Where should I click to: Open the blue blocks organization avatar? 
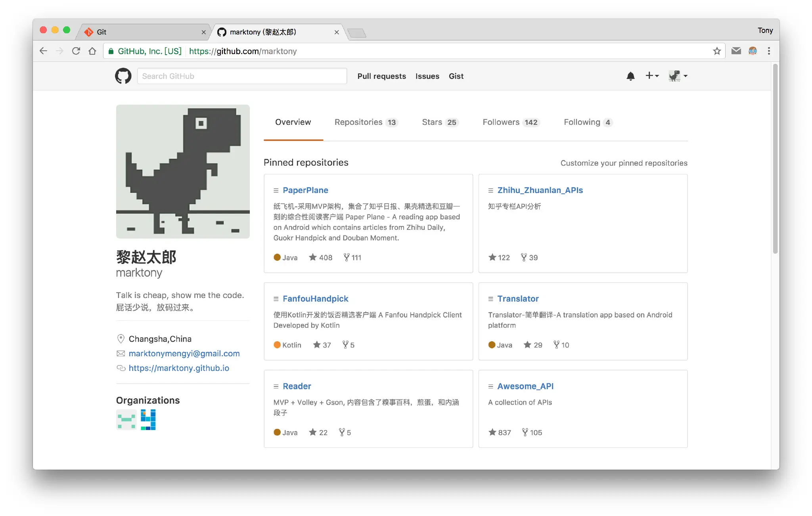pos(148,420)
